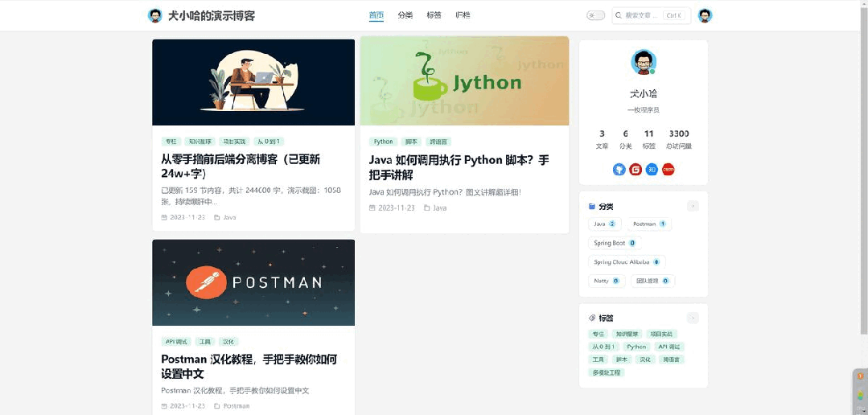Go to the 归档 nav tab
This screenshot has width=868, height=415.
click(x=463, y=15)
